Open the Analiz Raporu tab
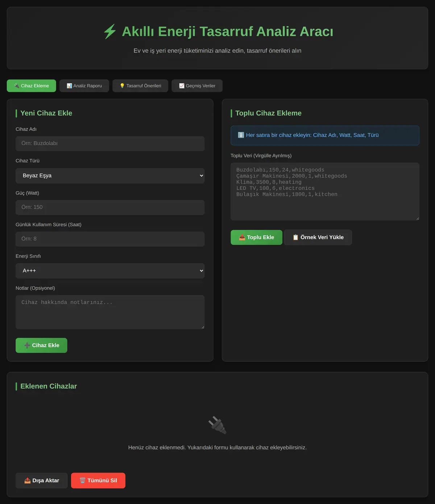 coord(84,86)
